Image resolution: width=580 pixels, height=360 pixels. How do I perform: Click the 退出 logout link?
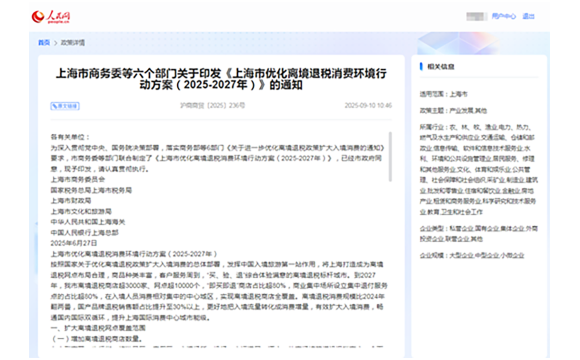pyautogui.click(x=528, y=16)
